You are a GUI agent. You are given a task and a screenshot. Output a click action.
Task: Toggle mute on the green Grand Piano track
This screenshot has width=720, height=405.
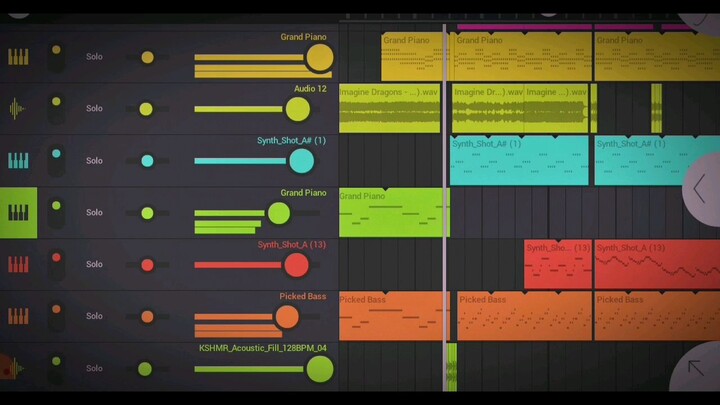[x=56, y=212]
